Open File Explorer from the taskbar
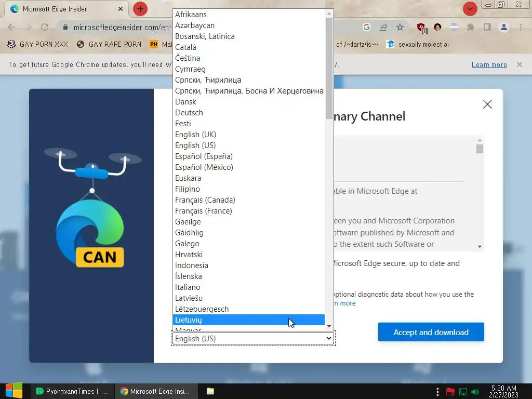532x399 pixels. tap(210, 391)
